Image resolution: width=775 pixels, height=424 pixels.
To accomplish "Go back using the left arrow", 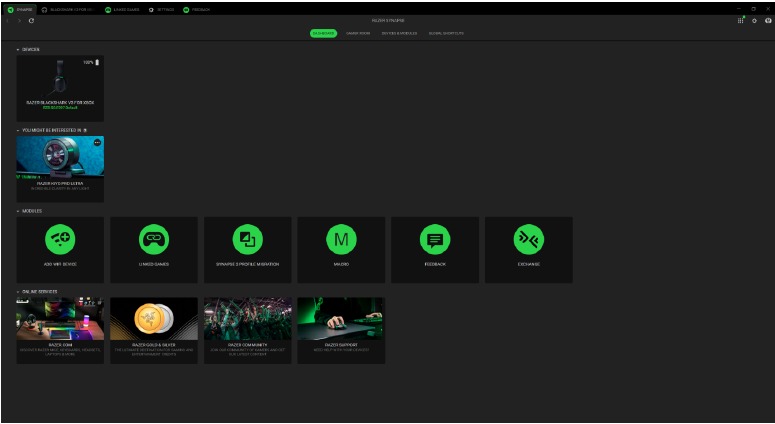I will point(8,21).
